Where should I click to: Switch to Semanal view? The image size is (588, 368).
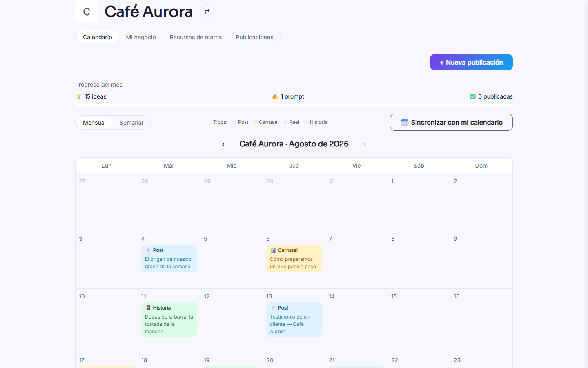coord(131,123)
